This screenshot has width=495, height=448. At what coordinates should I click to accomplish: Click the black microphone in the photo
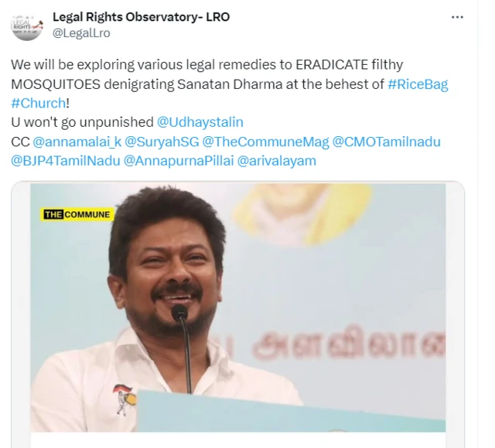[x=183, y=347]
